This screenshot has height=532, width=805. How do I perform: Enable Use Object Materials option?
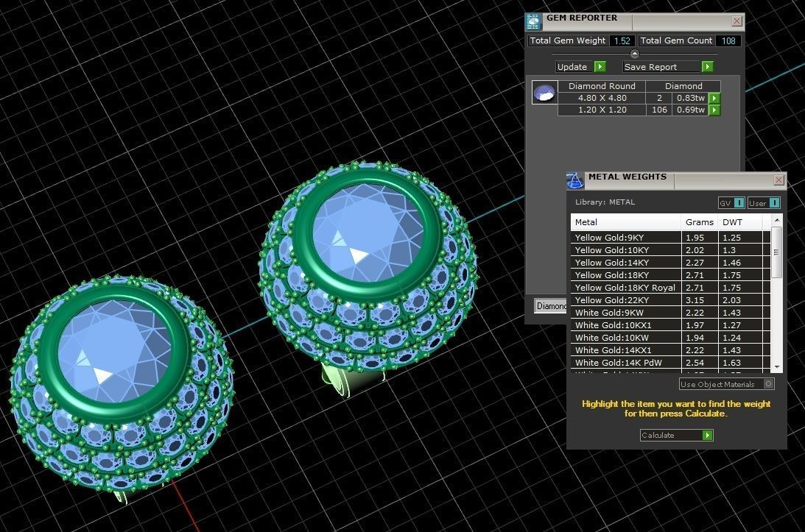pos(726,384)
